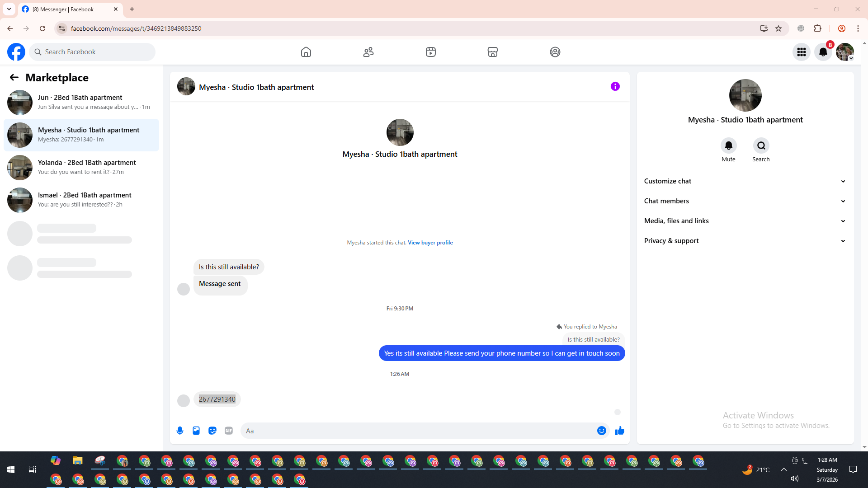Go back from Marketplace chats list
Screen dimensions: 868x488
pos(14,78)
